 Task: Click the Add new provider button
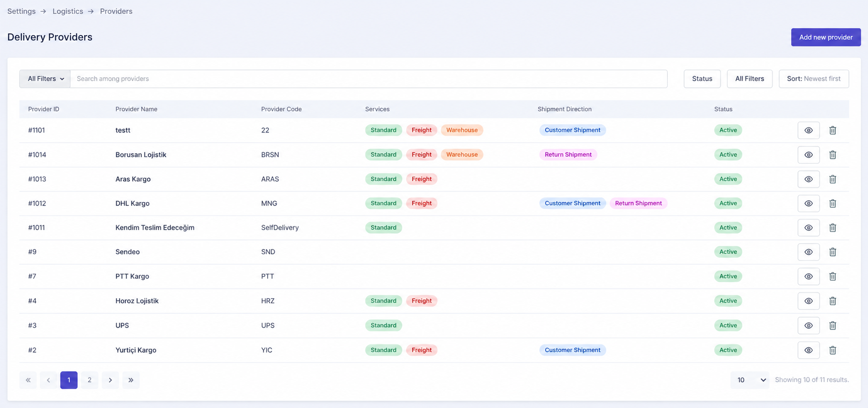tap(826, 37)
